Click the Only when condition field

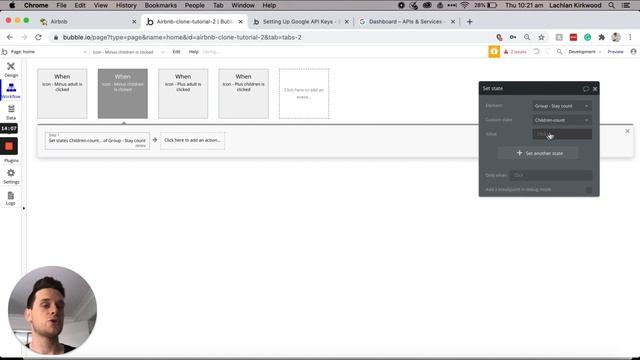(551, 175)
